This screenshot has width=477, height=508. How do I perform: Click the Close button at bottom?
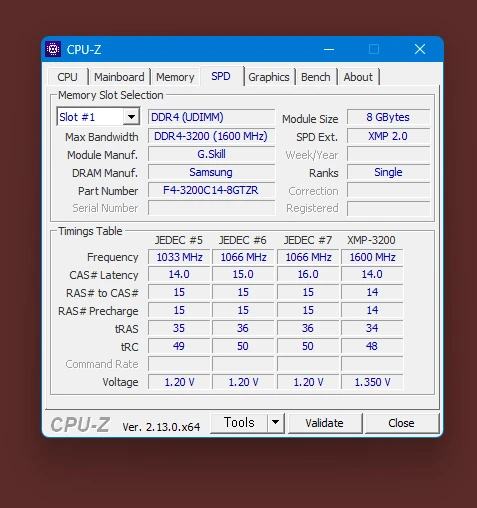pyautogui.click(x=401, y=423)
